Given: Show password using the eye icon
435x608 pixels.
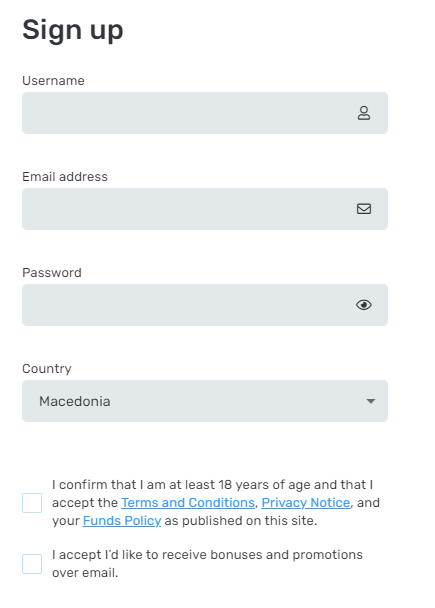Looking at the screenshot, I should click(x=364, y=305).
